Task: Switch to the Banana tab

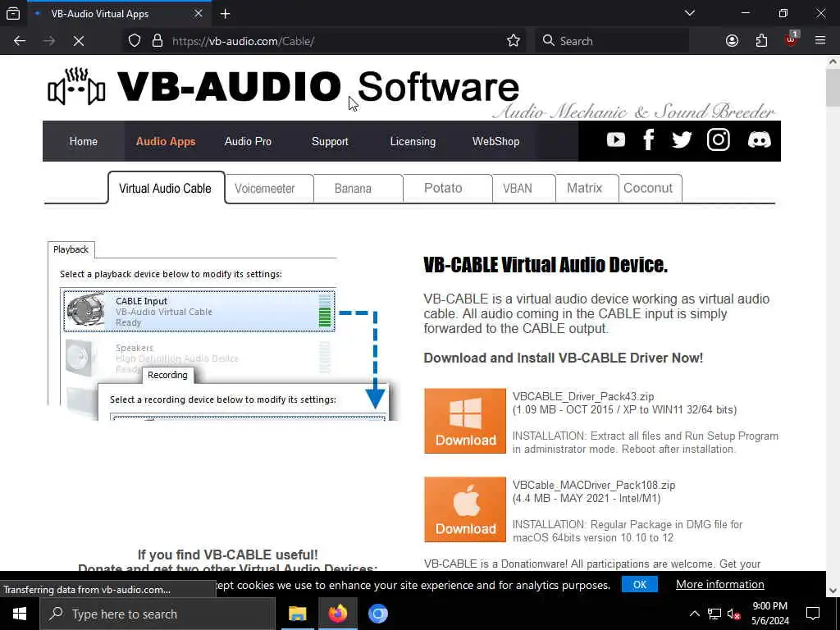Action: coord(358,188)
